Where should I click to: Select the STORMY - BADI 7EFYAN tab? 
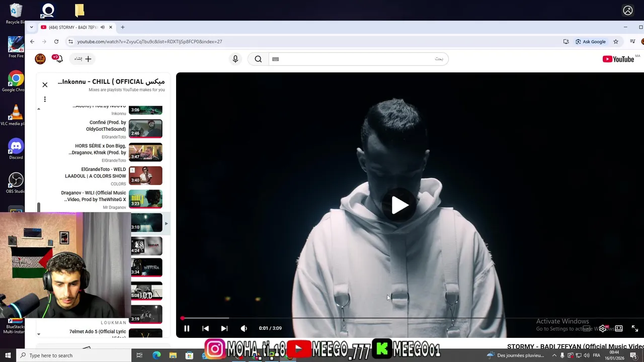point(77,27)
